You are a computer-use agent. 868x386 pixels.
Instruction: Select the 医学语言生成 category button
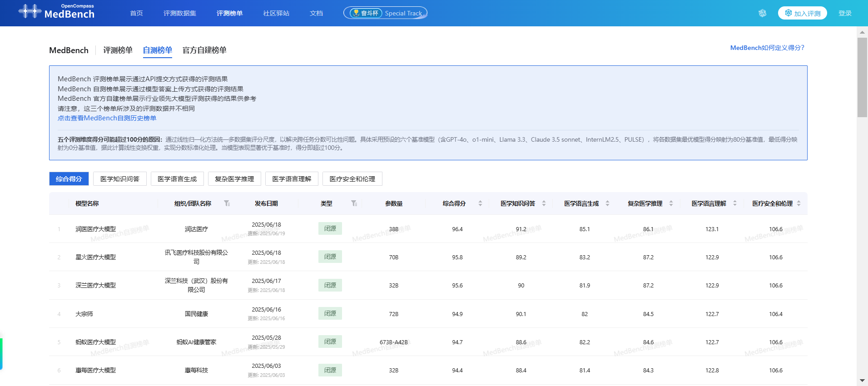coord(177,179)
